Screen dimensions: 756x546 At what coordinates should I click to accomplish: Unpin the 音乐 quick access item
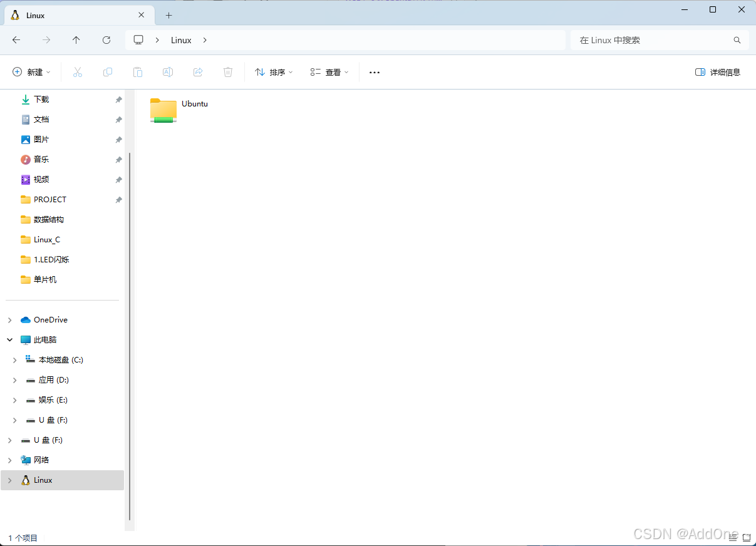click(x=118, y=160)
